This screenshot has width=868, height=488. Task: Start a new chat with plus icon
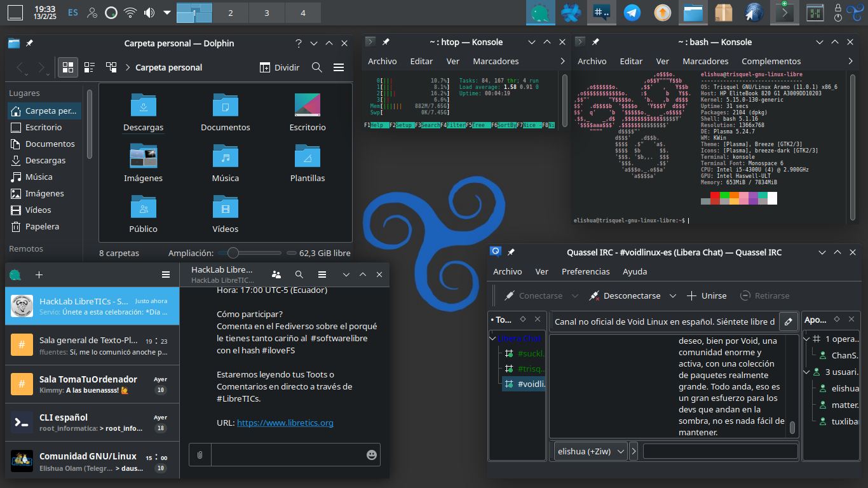[39, 275]
